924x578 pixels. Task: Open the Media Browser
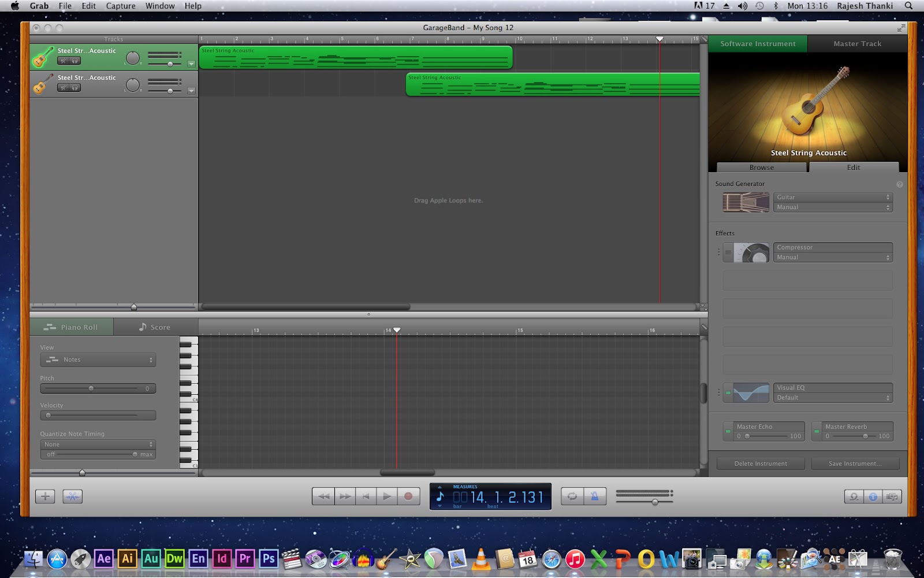(892, 497)
